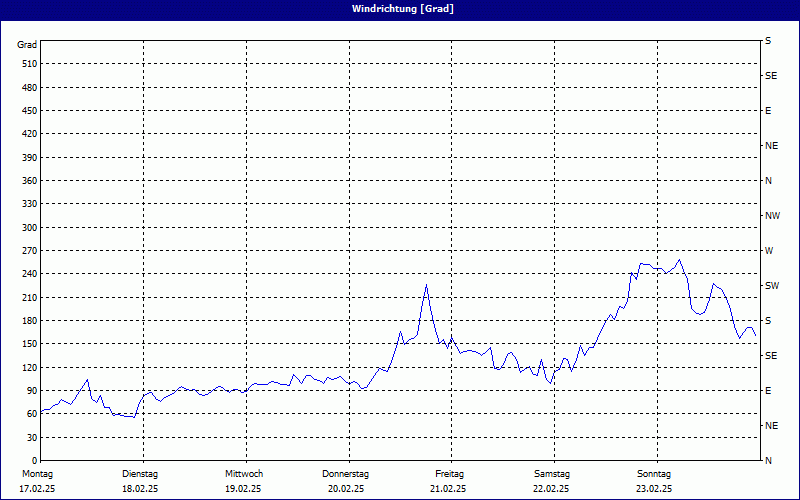Click the date '17.02.25'
This screenshot has height=500, width=800.
pos(37,489)
